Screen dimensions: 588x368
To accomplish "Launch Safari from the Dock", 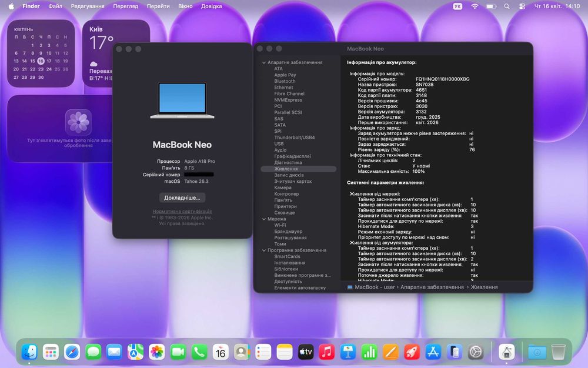I will pyautogui.click(x=72, y=352).
